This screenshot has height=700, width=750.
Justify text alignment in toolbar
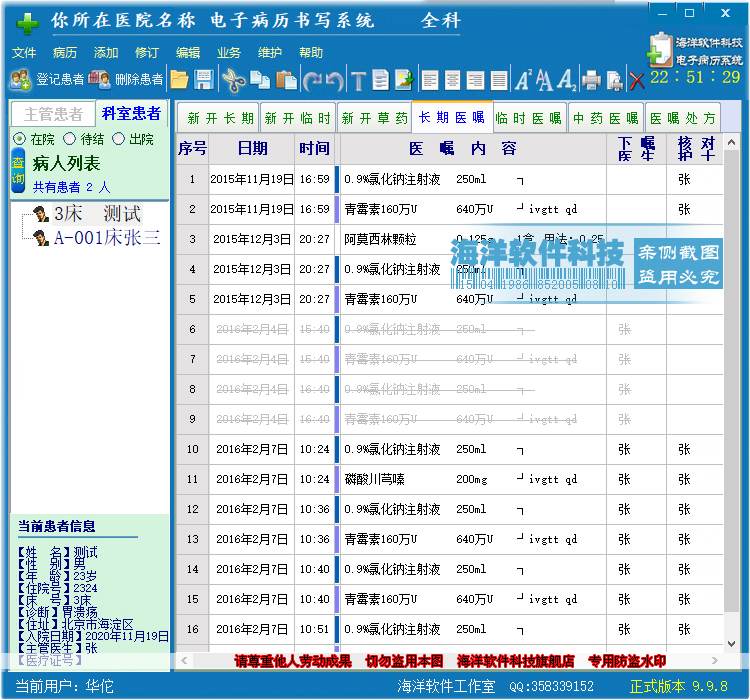coord(499,80)
